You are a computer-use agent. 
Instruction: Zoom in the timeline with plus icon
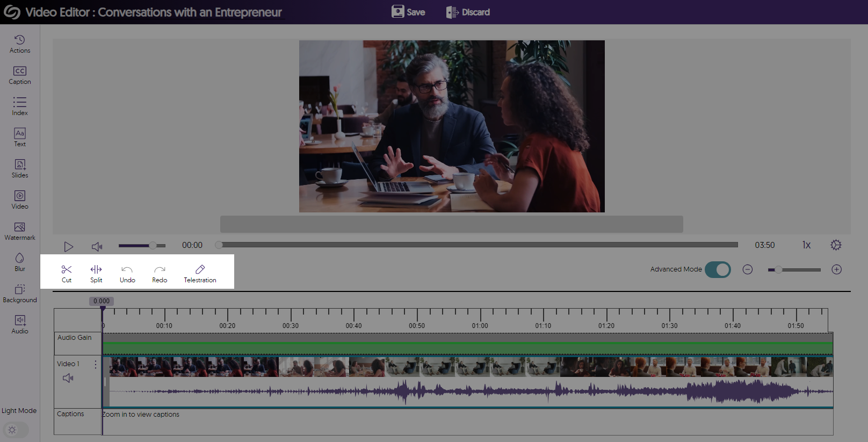coord(837,269)
